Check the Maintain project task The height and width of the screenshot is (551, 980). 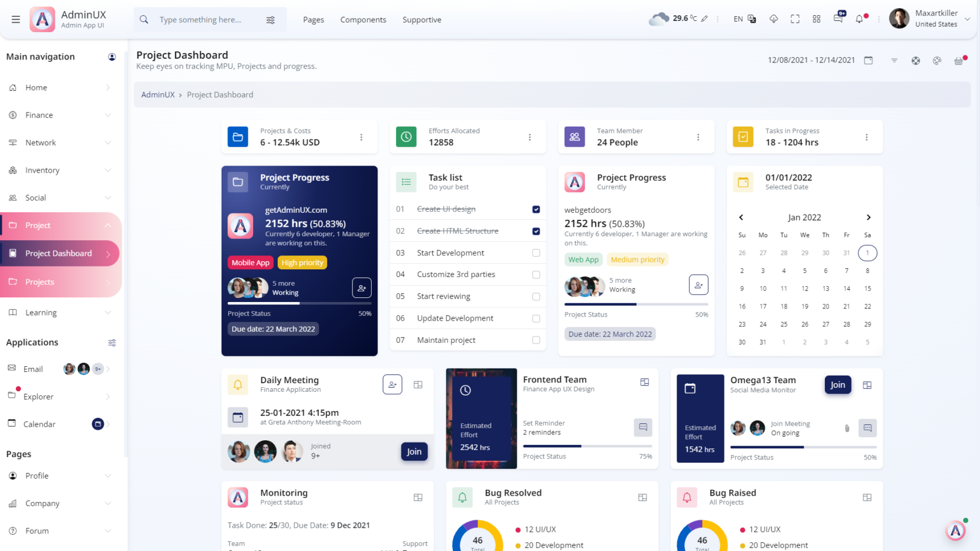click(x=535, y=340)
